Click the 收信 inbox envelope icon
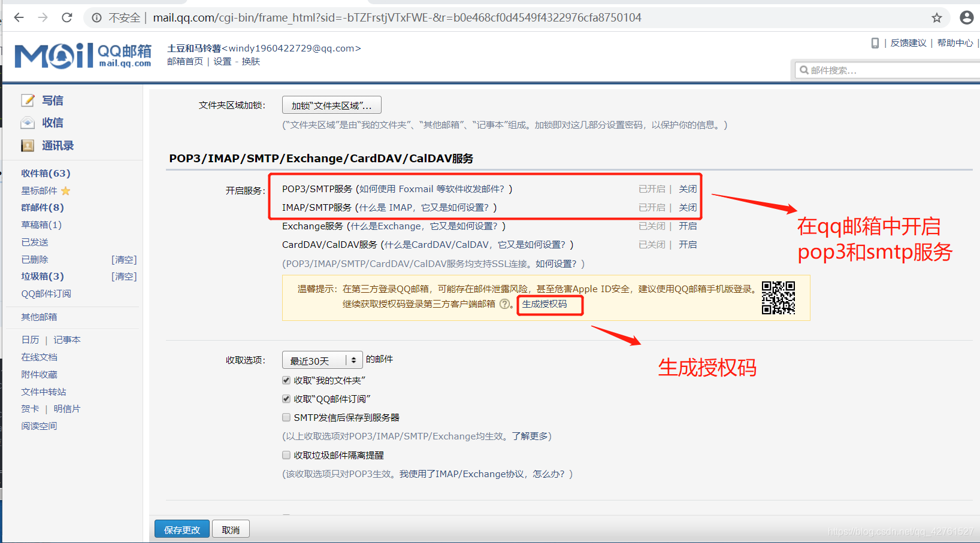This screenshot has height=543, width=980. [x=28, y=123]
